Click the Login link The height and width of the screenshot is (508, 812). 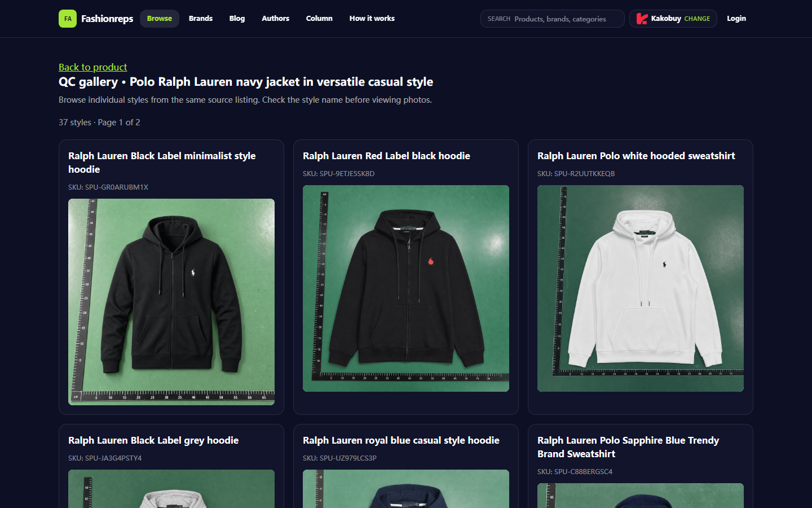click(736, 19)
